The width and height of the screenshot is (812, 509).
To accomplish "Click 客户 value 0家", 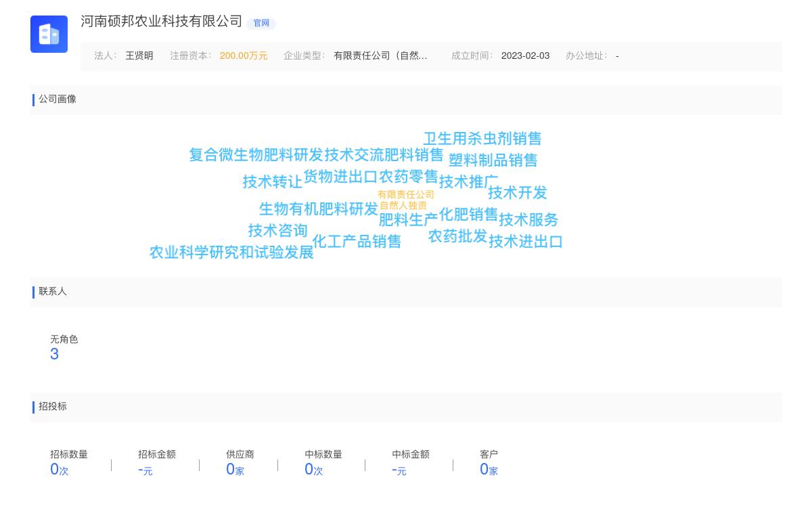I will [x=489, y=469].
